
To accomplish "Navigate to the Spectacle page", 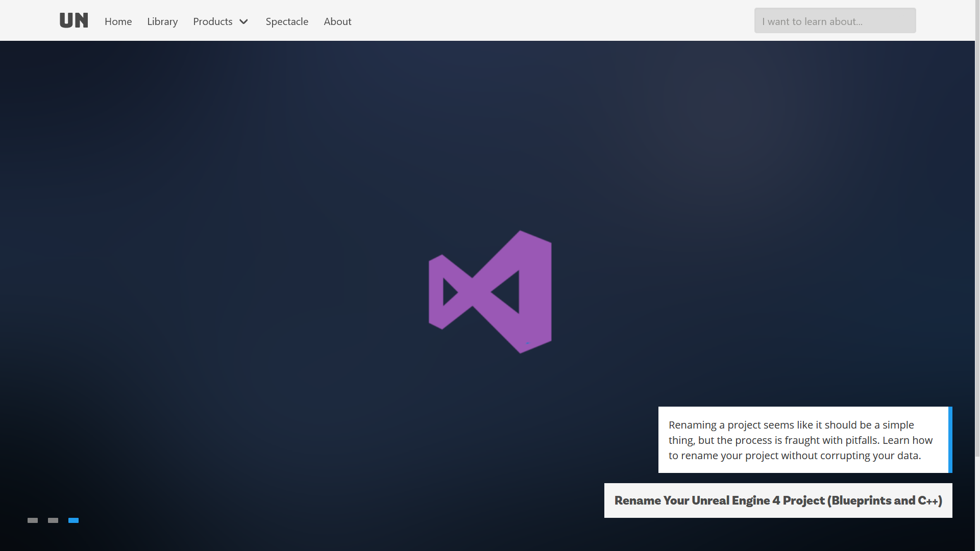I will point(287,21).
